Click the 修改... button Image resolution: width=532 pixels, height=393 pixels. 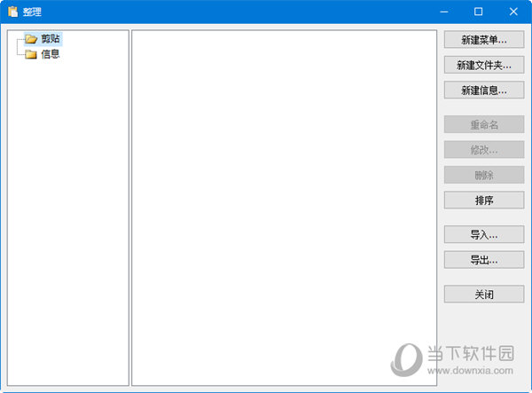[484, 150]
